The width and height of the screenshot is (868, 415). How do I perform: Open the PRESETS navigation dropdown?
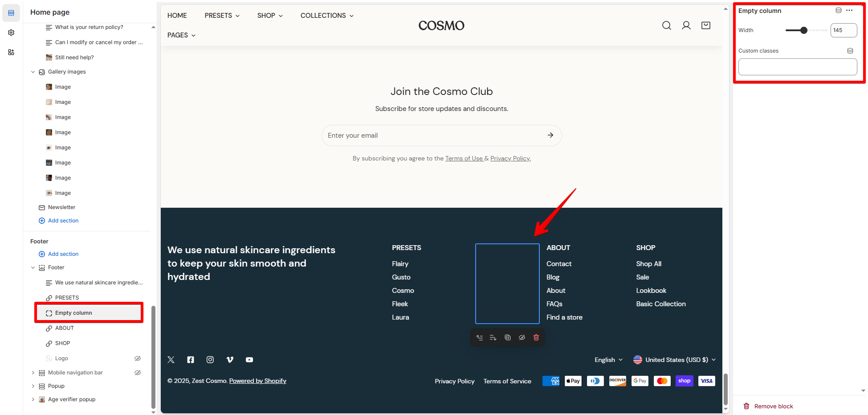point(222,16)
